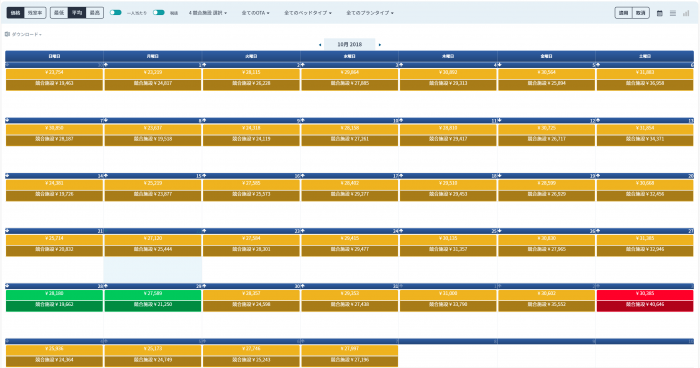Viewport: 700px width, 368px height.
Task: Select the 残室率 availability mode
Action: pos(35,13)
